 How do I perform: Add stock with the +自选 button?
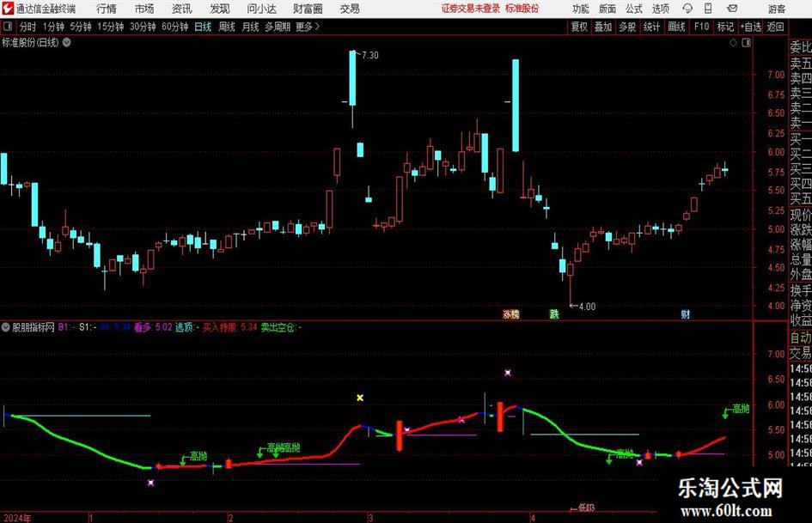(x=751, y=27)
